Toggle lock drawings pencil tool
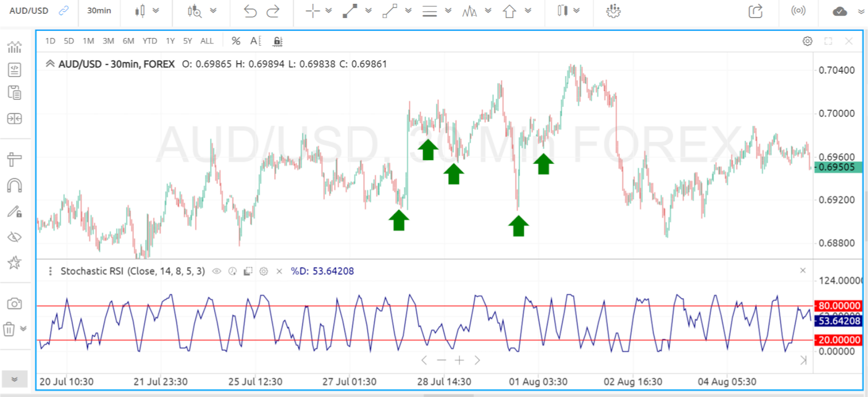This screenshot has height=397, width=868. (15, 211)
